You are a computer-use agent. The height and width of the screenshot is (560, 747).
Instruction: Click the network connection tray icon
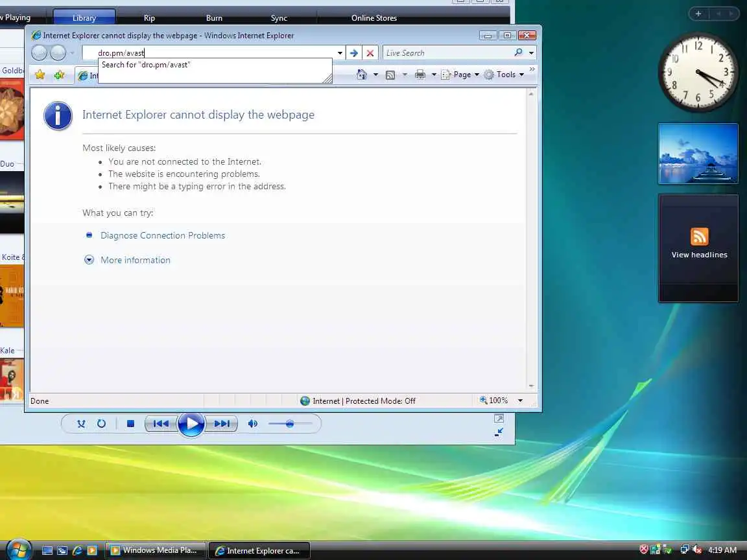(685, 550)
